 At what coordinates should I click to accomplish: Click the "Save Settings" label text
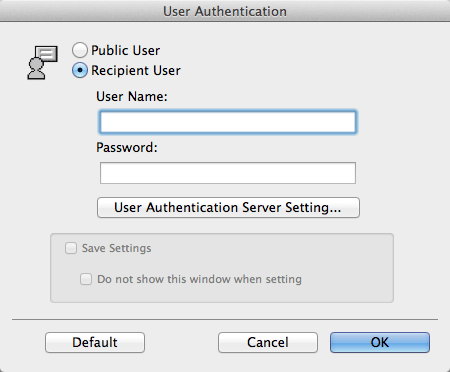(x=117, y=248)
